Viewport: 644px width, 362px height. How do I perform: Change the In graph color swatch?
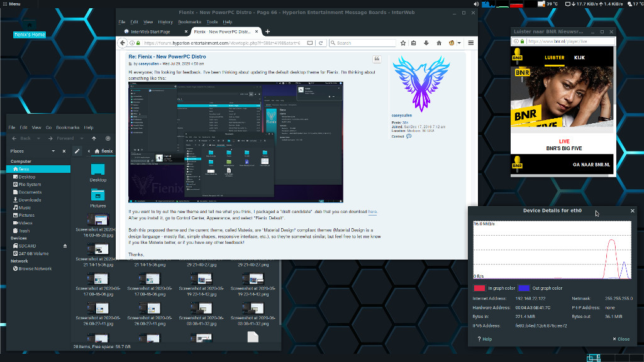[479, 288]
